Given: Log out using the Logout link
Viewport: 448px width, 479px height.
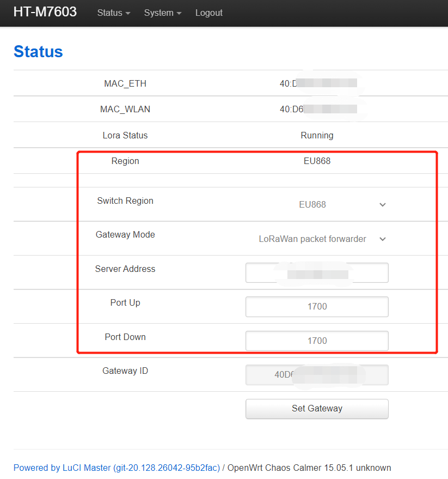Looking at the screenshot, I should point(209,13).
